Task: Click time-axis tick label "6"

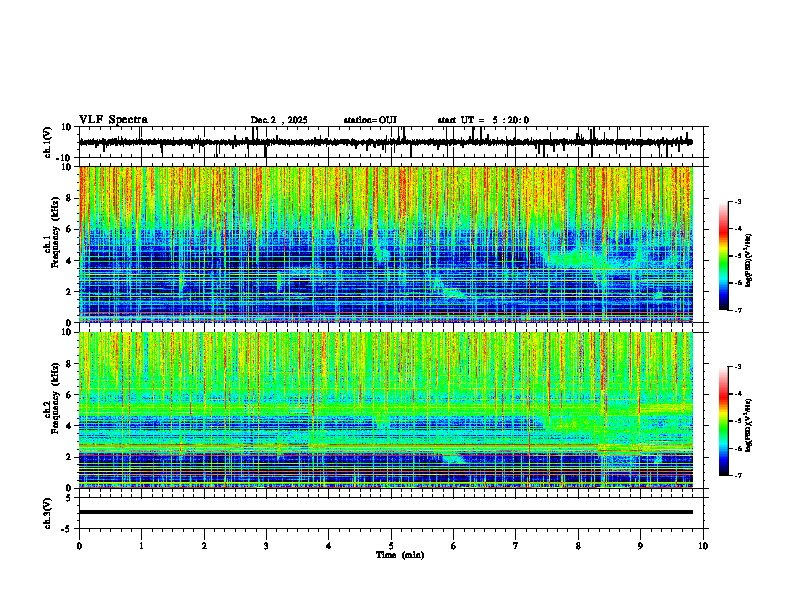Action: coord(453,546)
